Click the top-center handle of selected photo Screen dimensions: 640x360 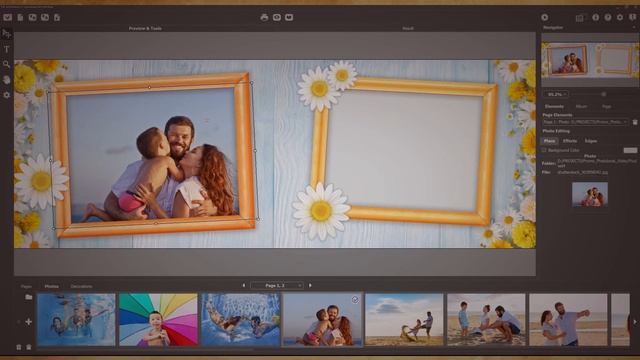point(149,87)
